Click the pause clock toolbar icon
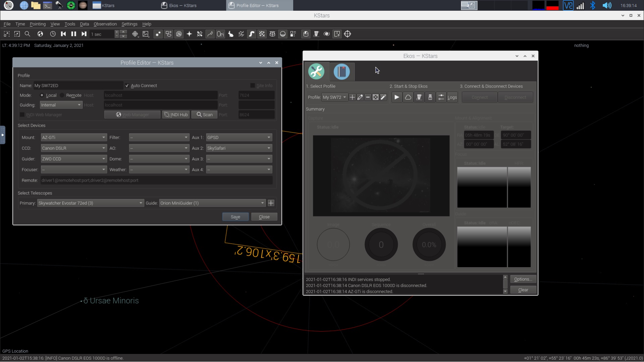 [x=73, y=34]
